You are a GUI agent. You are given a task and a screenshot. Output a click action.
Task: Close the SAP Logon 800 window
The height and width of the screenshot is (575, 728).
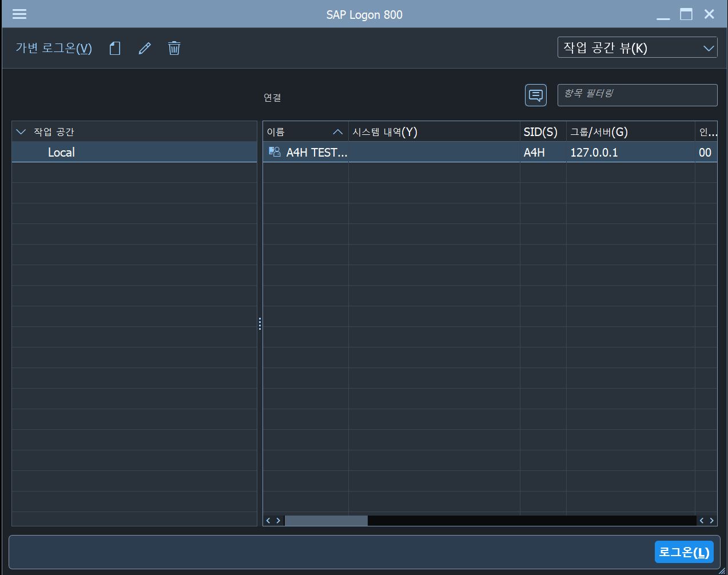[709, 14]
